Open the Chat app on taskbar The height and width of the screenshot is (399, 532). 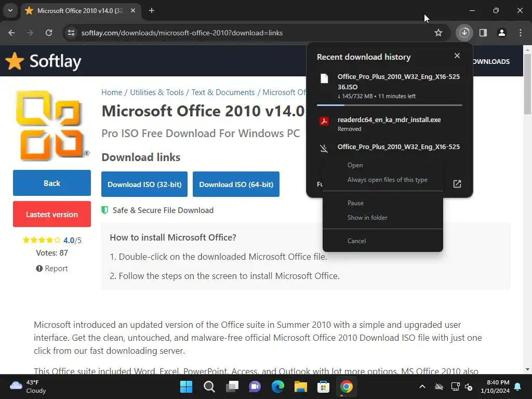(255, 387)
